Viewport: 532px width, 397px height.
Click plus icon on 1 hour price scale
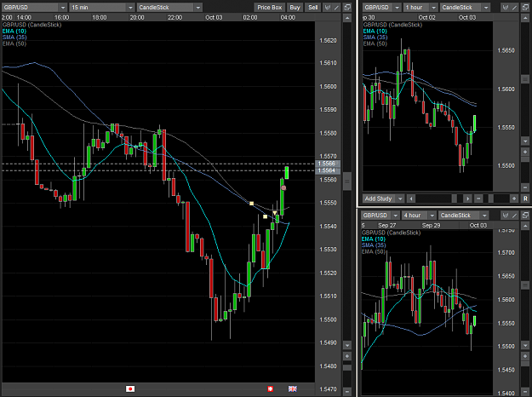pyautogui.click(x=525, y=152)
